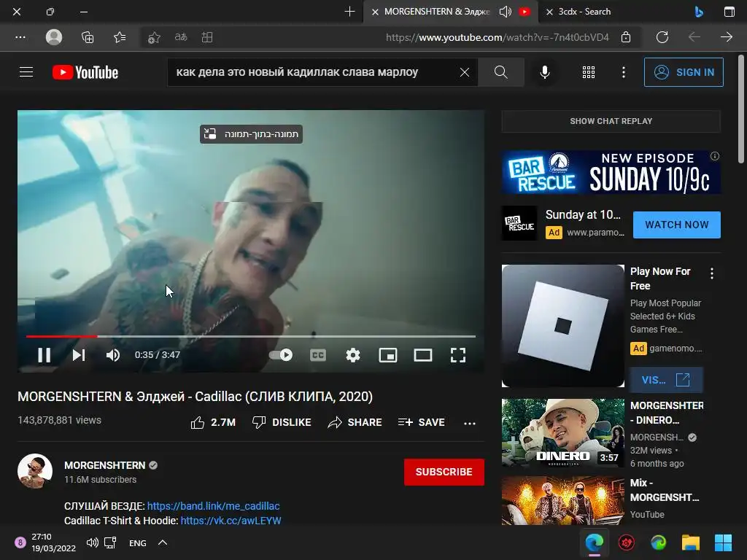
Task: Open Edge Collections
Action: coord(88,37)
